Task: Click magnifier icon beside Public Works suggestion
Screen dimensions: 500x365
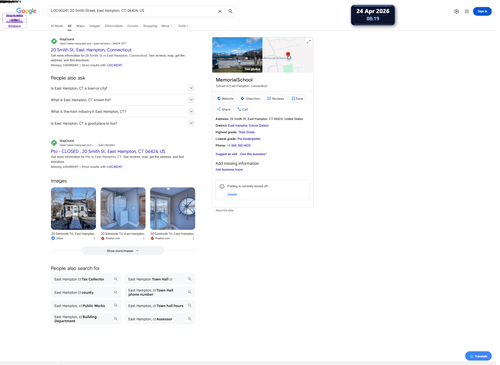Action: click(116, 305)
